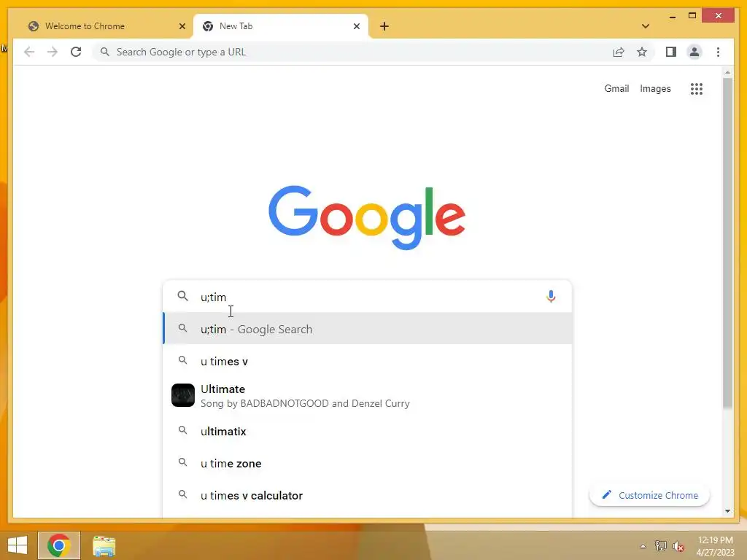Click the share page icon in address bar
The image size is (747, 560).
[619, 52]
